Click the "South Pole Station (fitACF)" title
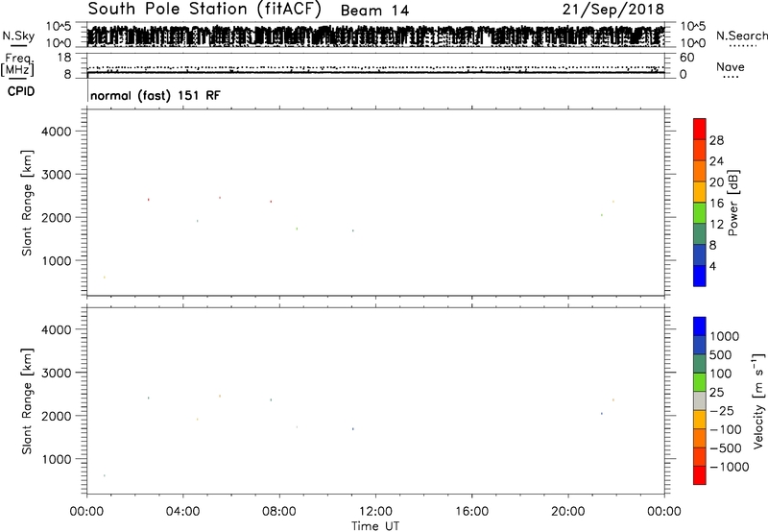The height and width of the screenshot is (532, 768). click(x=204, y=9)
